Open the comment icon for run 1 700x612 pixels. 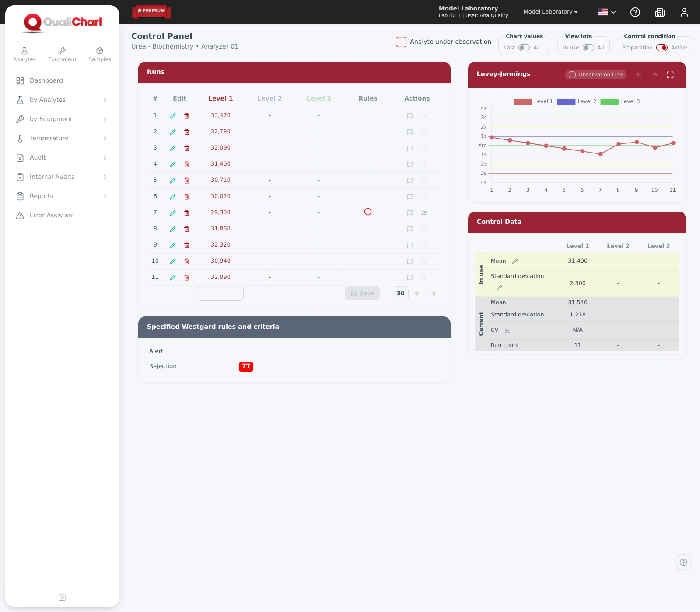[410, 116]
